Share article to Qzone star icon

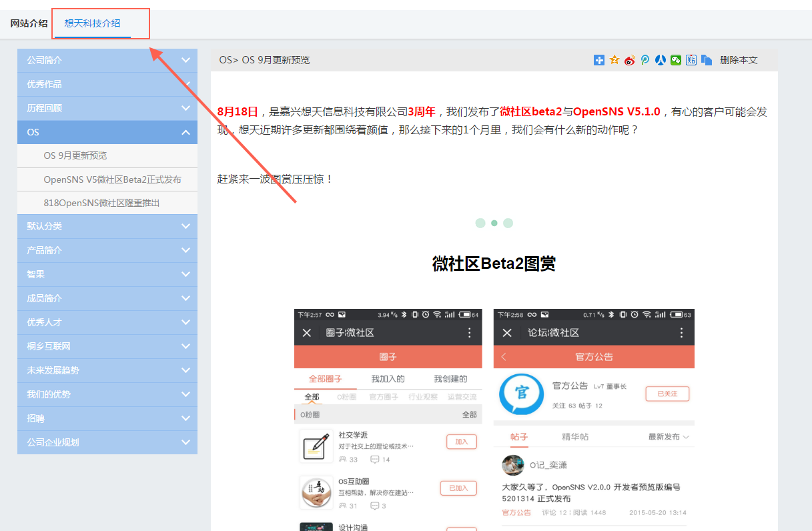(x=615, y=60)
